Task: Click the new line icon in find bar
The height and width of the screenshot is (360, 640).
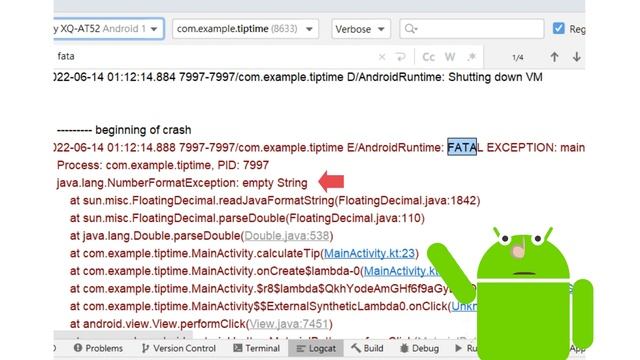Action: (401, 57)
